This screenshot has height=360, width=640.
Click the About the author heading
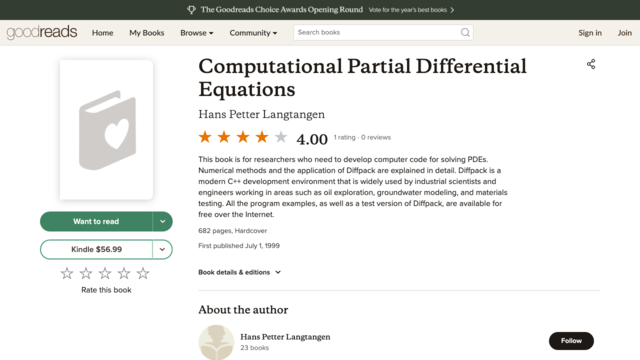243,310
